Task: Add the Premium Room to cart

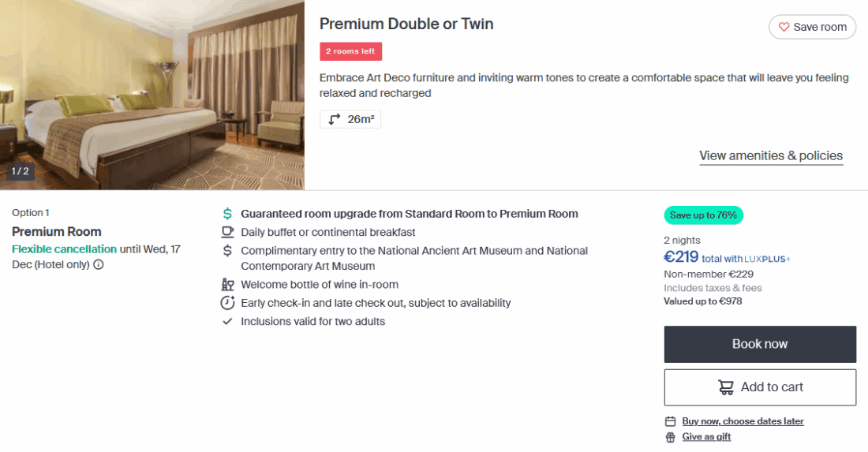Action: (760, 387)
